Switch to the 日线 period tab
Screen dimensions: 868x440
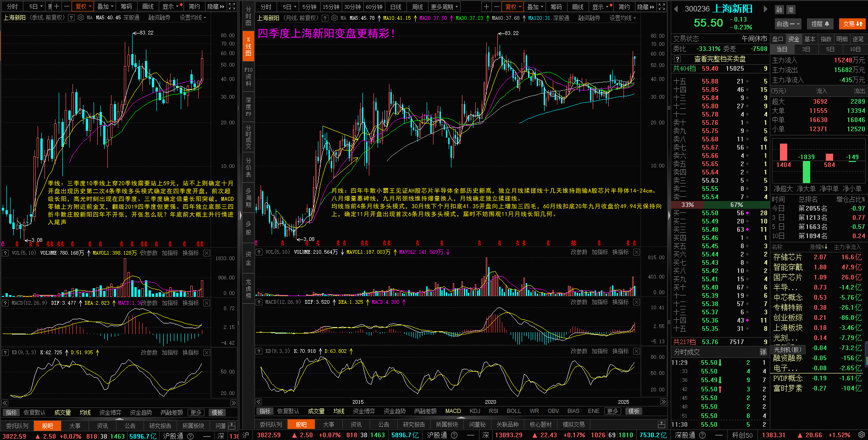pyautogui.click(x=395, y=6)
